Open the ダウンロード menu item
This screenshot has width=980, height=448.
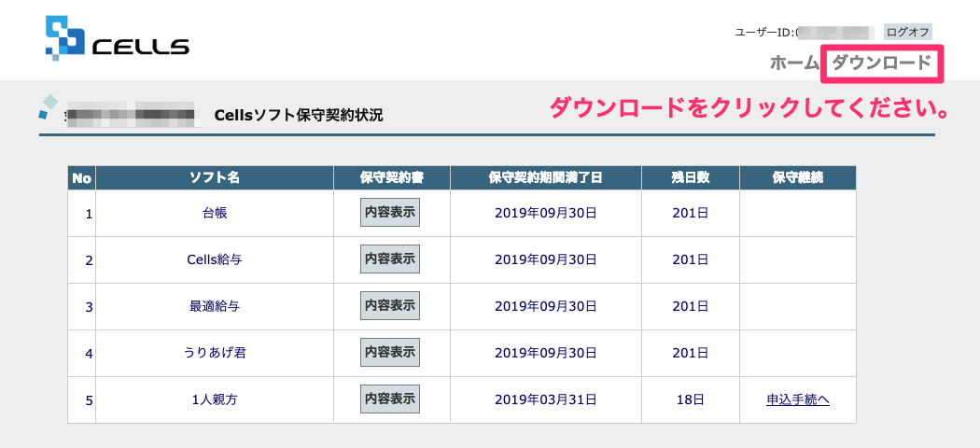pyautogui.click(x=882, y=63)
